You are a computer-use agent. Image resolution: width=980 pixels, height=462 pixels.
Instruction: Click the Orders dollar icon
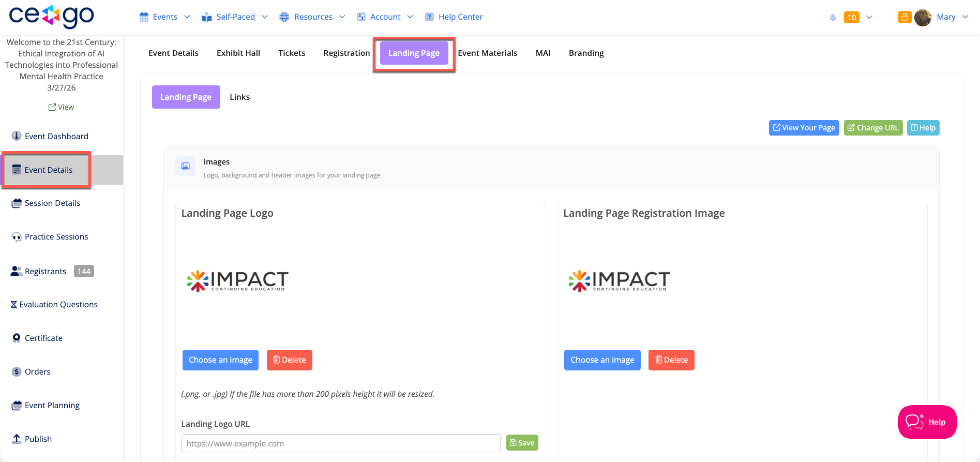point(17,371)
